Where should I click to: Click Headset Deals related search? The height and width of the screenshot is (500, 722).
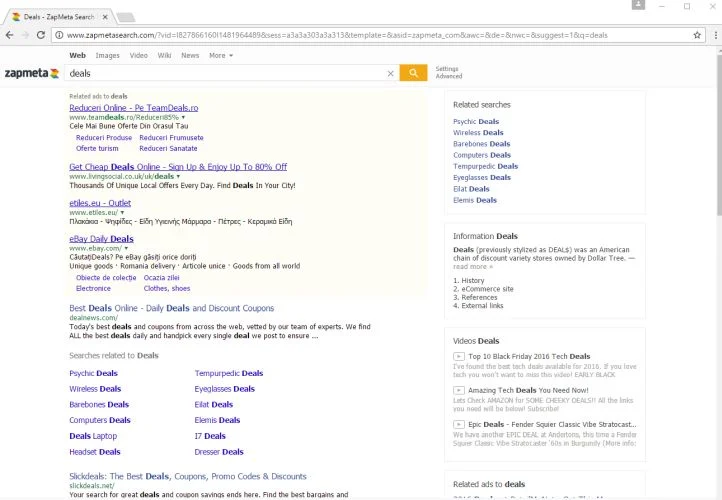coord(95,452)
